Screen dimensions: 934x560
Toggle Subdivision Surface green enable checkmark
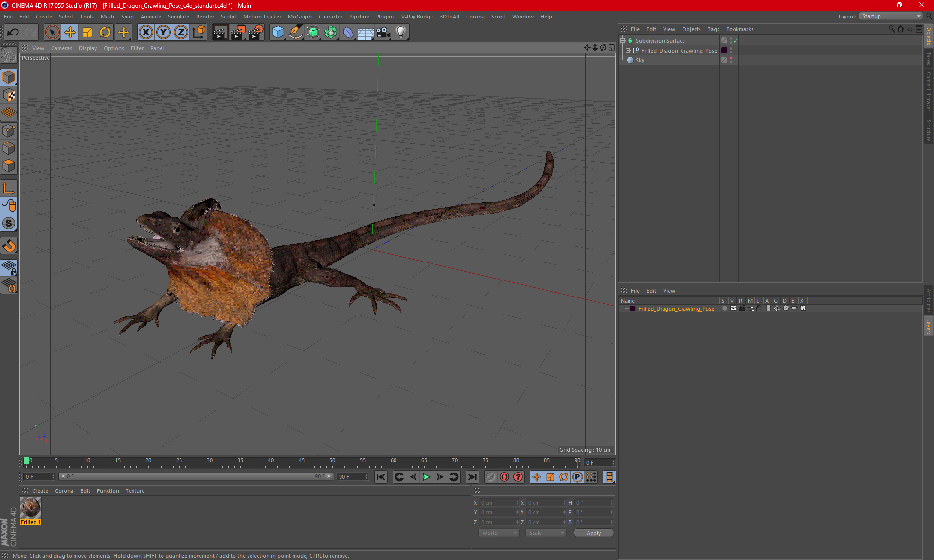pos(735,41)
